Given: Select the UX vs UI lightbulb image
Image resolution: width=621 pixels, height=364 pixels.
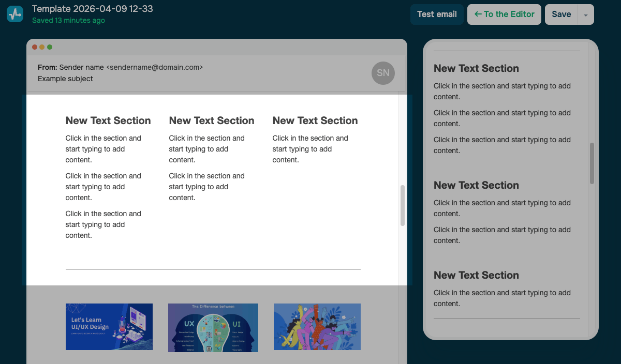Looking at the screenshot, I should [x=213, y=327].
